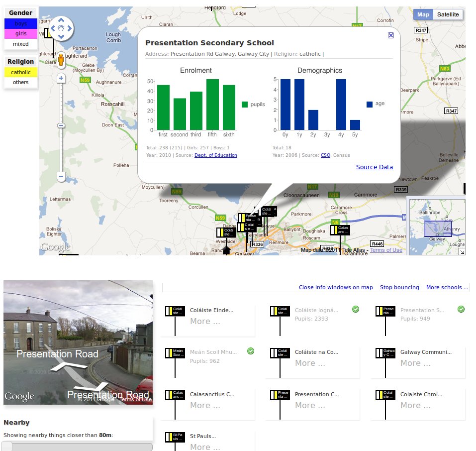Filter by girls in Gender legend

(x=21, y=33)
